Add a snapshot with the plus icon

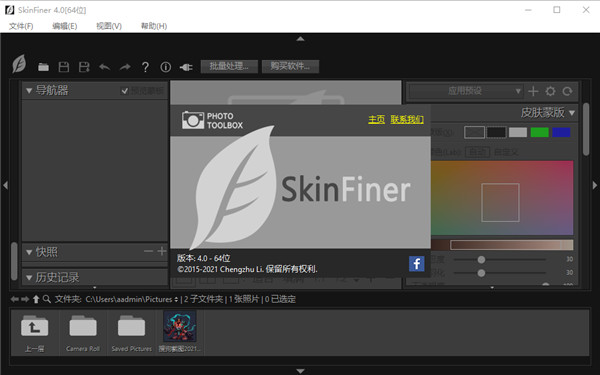pyautogui.click(x=162, y=251)
